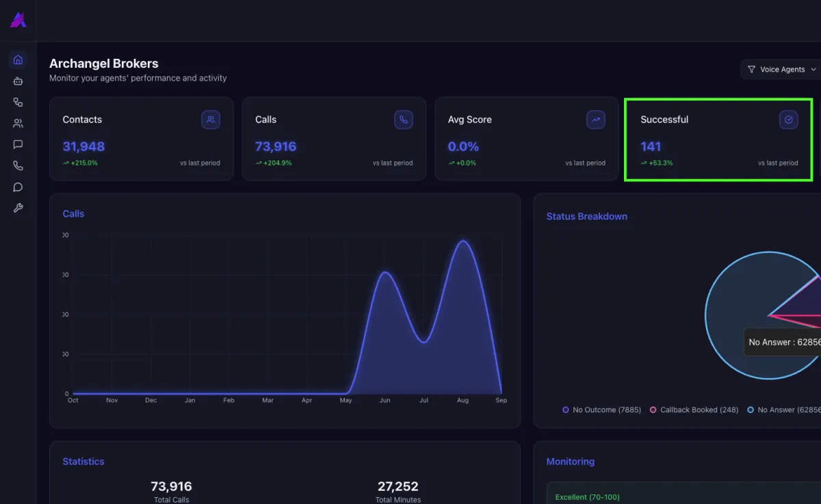Open the wrench tools icon in sidebar
821x504 pixels.
(x=18, y=209)
